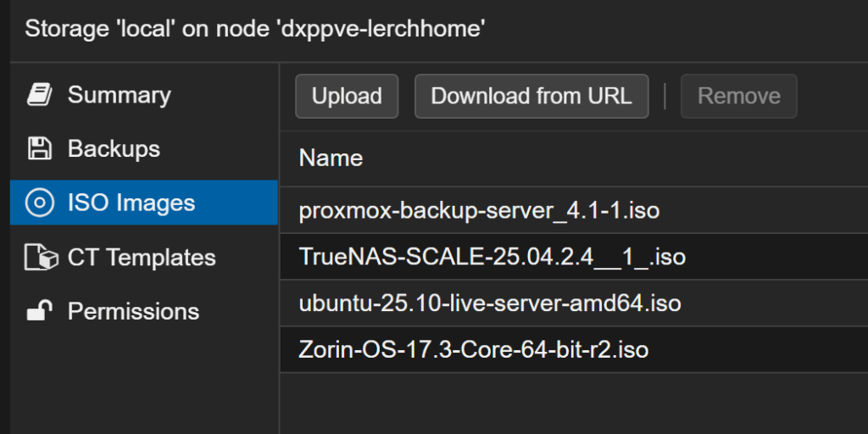The width and height of the screenshot is (868, 434).
Task: Click the Remove button
Action: [738, 96]
